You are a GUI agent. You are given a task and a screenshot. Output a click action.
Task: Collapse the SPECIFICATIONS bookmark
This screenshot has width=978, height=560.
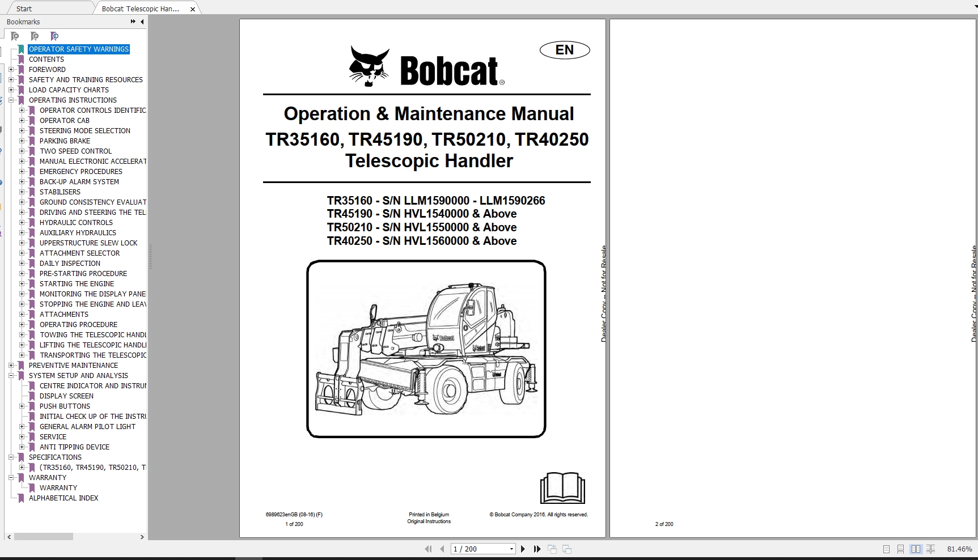coord(11,457)
